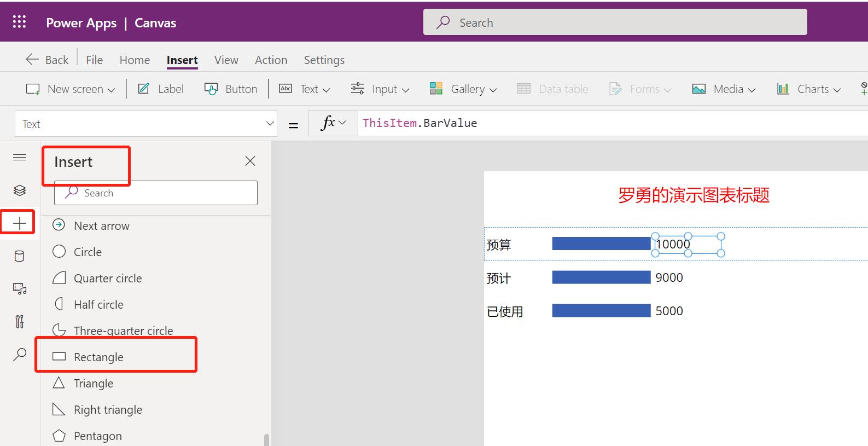Select the 9000 value label
The width and height of the screenshot is (868, 446).
click(x=669, y=277)
